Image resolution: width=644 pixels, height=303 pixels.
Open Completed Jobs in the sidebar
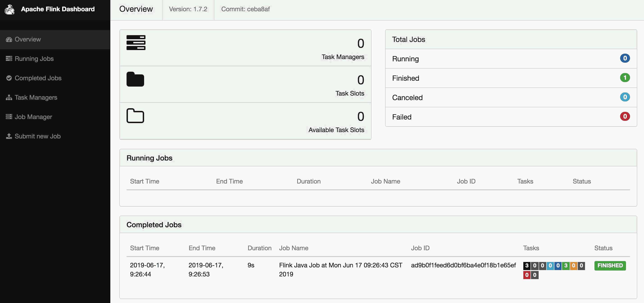click(x=55, y=78)
